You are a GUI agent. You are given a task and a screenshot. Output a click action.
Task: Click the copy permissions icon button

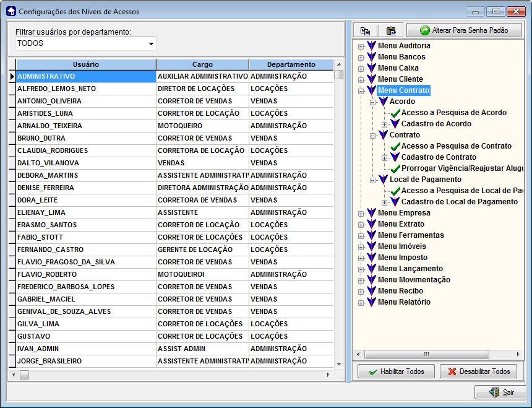pos(365,30)
